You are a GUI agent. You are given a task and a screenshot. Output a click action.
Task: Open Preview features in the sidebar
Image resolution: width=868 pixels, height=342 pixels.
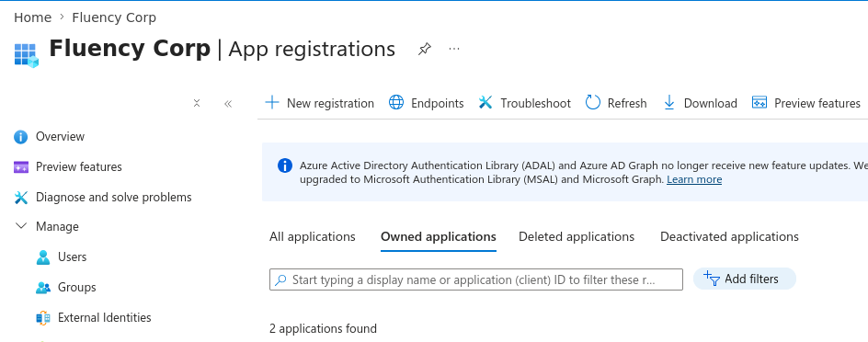[78, 166]
